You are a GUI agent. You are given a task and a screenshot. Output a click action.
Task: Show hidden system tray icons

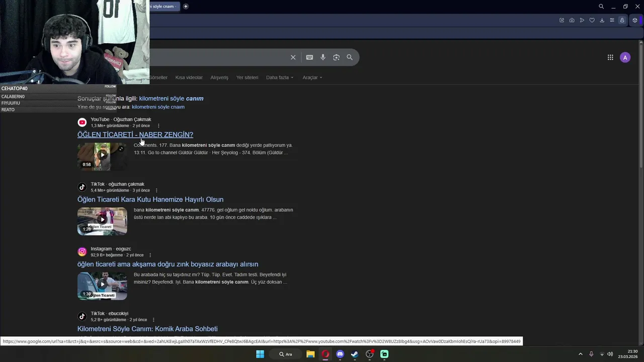[x=580, y=354]
